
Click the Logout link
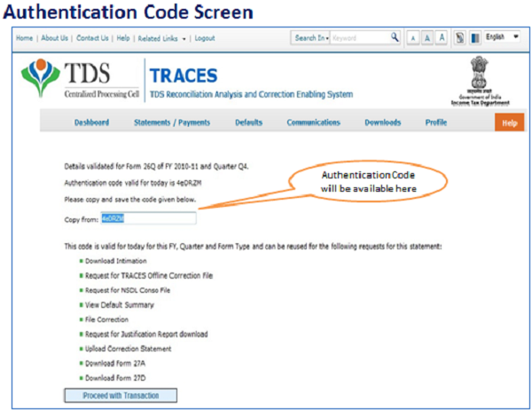205,38
